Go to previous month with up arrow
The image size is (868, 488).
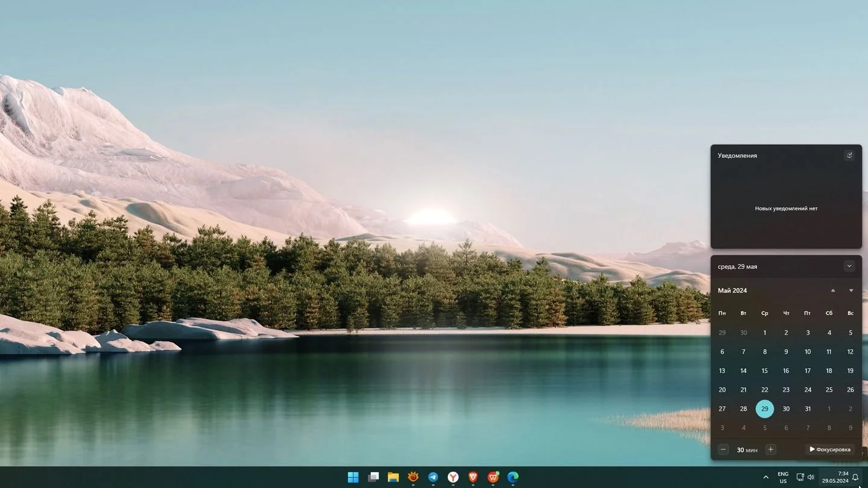[x=833, y=290]
